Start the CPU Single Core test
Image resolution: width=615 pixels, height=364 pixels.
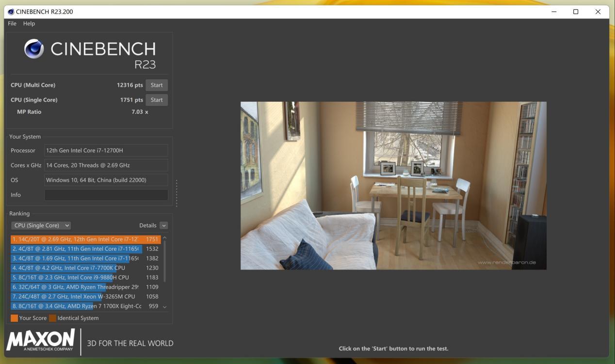pos(157,100)
